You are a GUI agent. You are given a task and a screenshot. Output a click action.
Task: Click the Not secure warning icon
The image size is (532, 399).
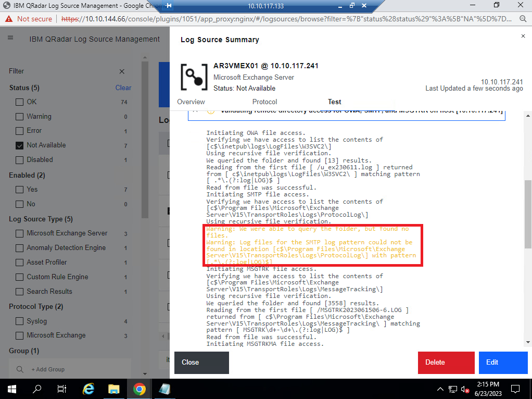9,19
